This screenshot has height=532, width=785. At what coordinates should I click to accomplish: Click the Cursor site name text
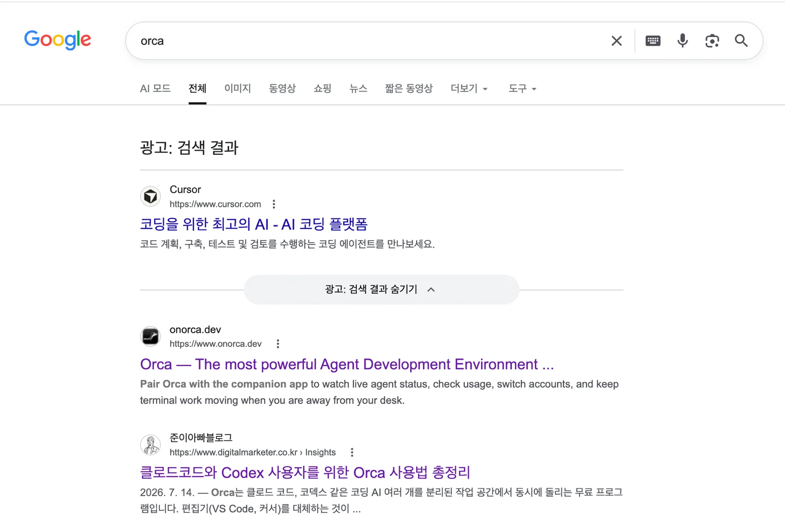(x=185, y=190)
